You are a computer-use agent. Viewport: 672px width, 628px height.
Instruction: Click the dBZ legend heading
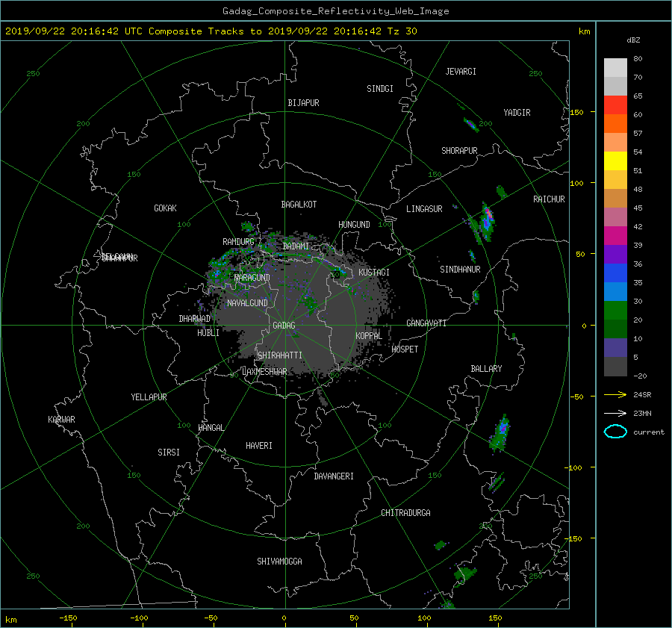click(633, 40)
